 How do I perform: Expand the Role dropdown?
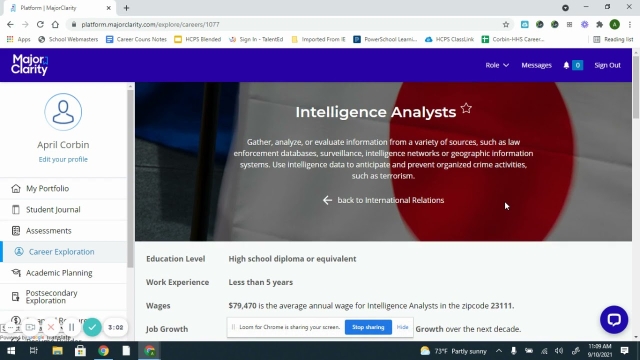coord(497,65)
